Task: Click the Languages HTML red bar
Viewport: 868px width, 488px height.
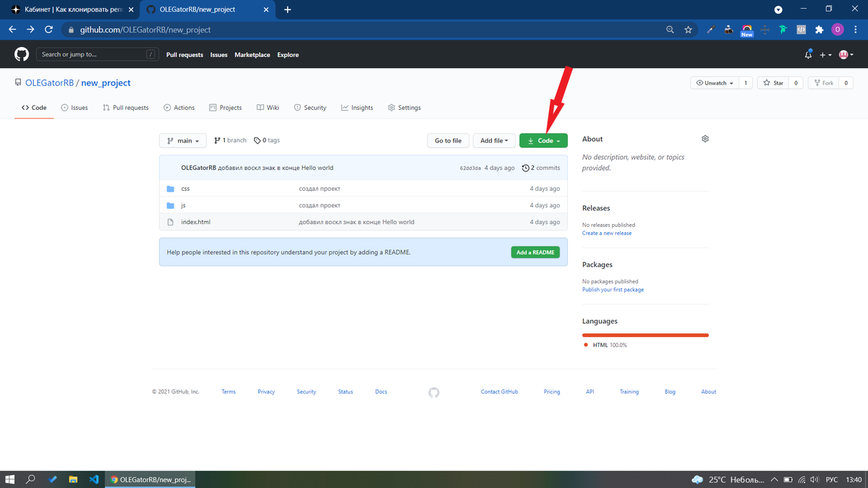Action: (x=645, y=335)
